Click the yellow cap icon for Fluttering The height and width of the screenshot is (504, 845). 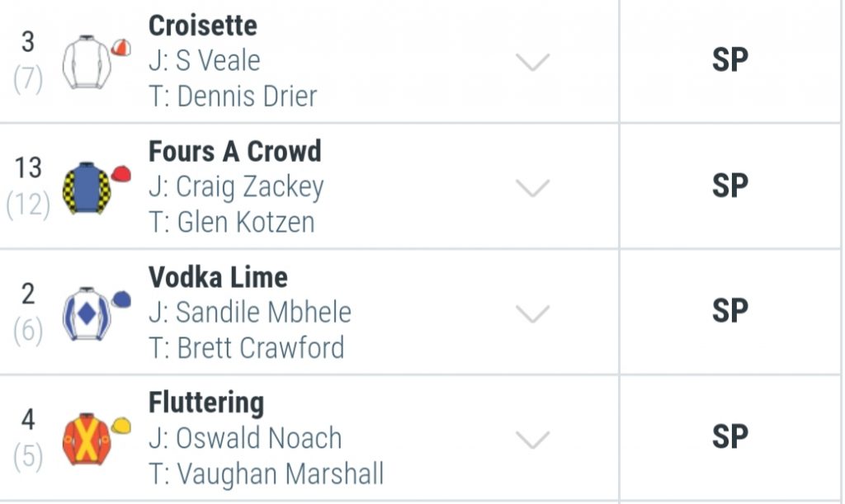(121, 426)
